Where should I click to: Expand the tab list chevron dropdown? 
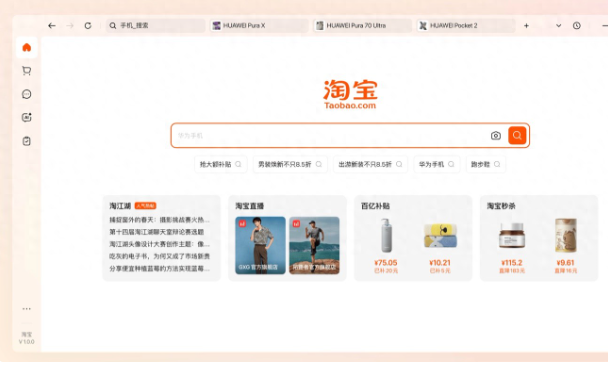point(558,26)
